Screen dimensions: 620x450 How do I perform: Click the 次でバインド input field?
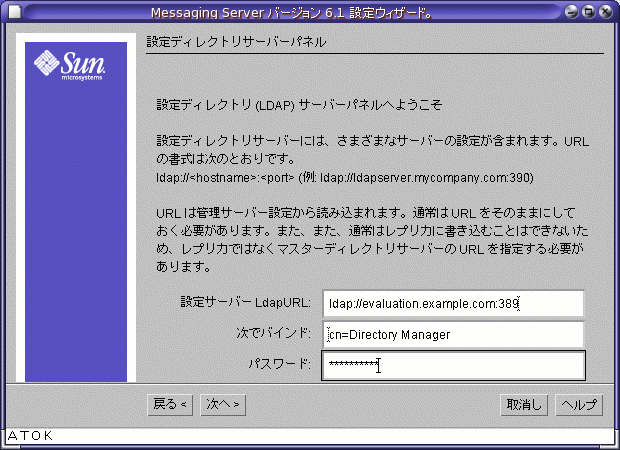[x=453, y=335]
